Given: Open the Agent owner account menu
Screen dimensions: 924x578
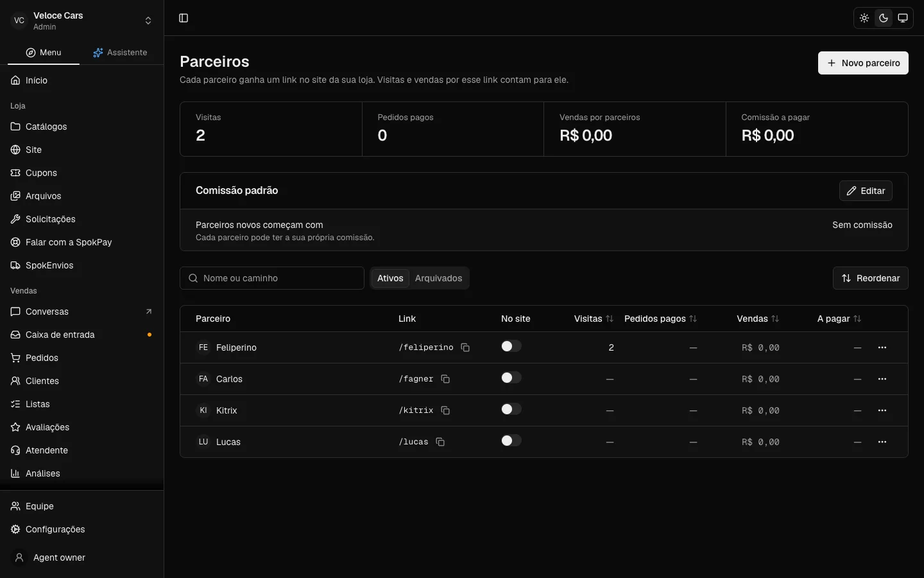Looking at the screenshot, I should (82, 557).
